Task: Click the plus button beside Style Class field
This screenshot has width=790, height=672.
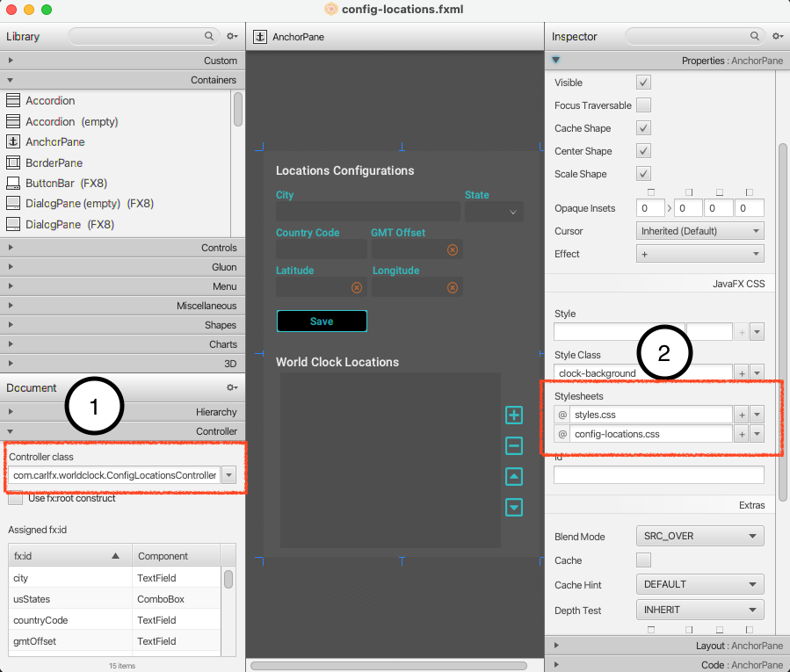Action: coord(741,373)
